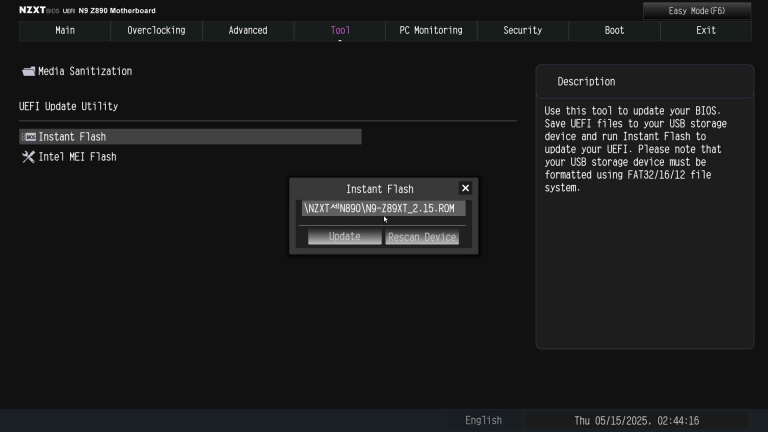Click the NZXT logo

pyautogui.click(x=32, y=10)
